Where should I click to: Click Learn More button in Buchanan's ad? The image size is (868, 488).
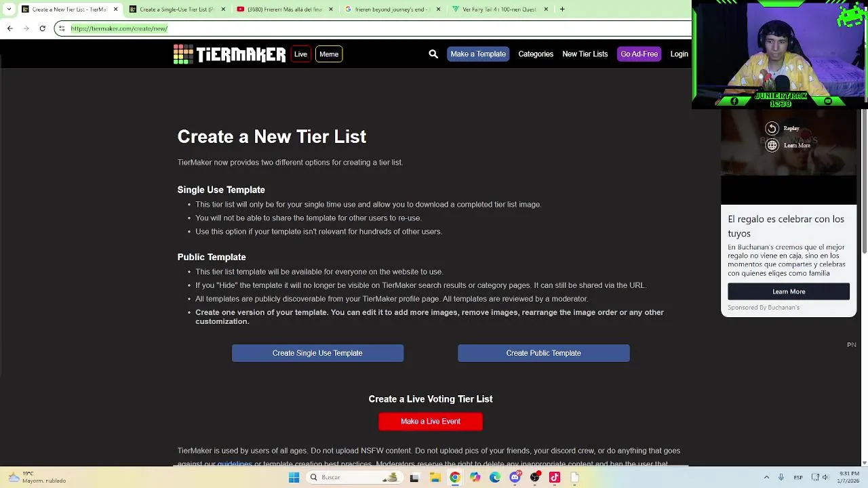point(789,291)
